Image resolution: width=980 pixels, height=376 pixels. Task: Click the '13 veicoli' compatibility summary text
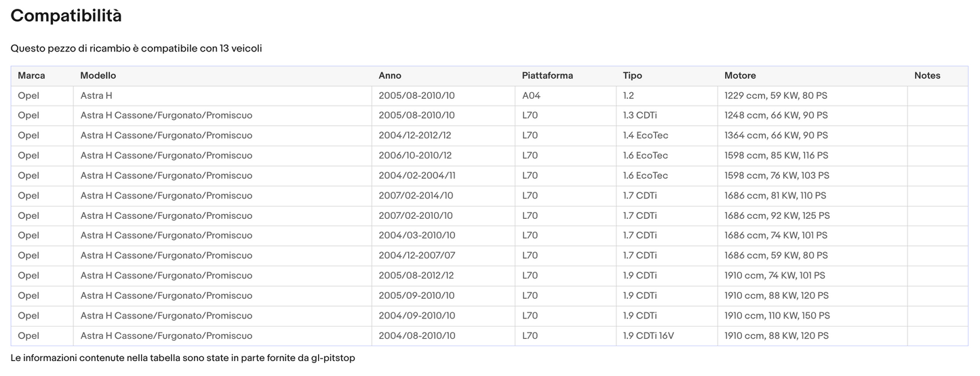click(x=241, y=49)
